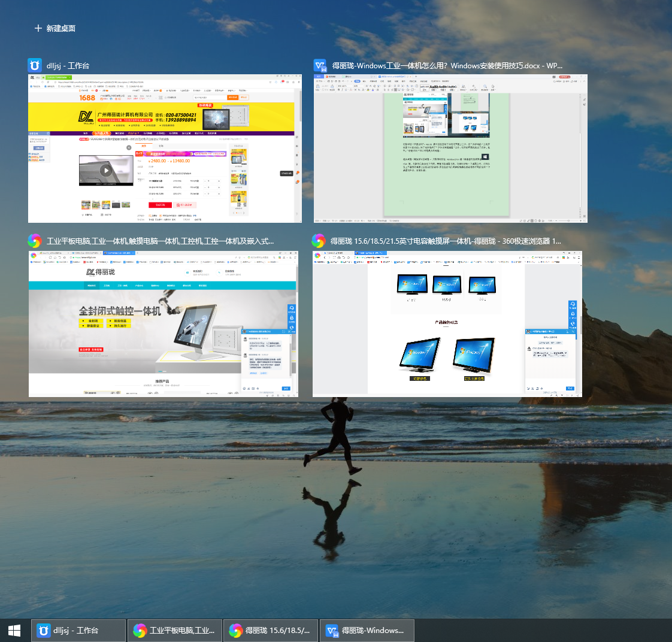Click the 得丽珑-Windows WPS taskbar button
This screenshot has height=642, width=672.
367,630
